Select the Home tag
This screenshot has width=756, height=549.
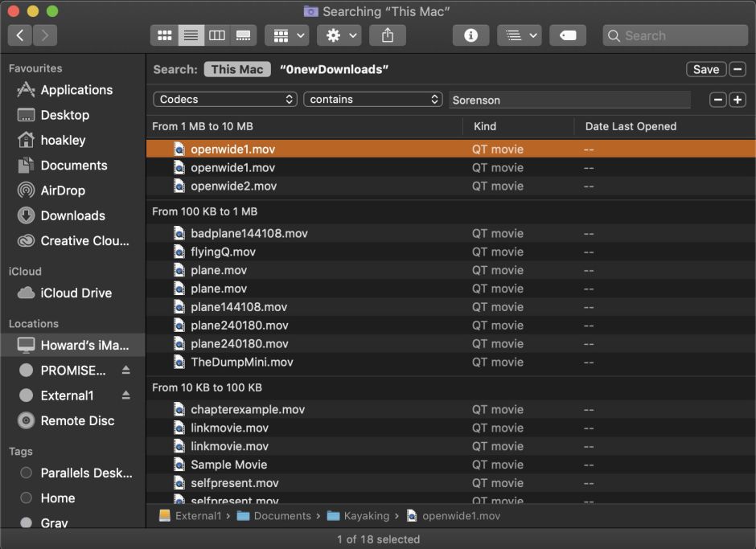point(56,498)
